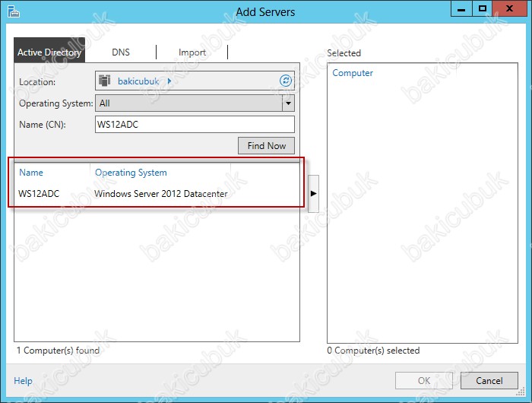The height and width of the screenshot is (403, 532).
Task: Maximize the Add Servers window
Action: click(482, 9)
